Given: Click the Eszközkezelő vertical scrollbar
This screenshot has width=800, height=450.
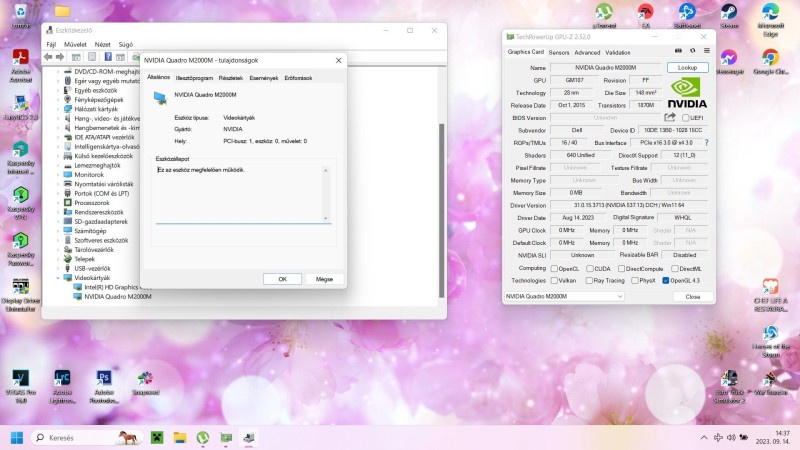Looking at the screenshot, I should point(441,210).
